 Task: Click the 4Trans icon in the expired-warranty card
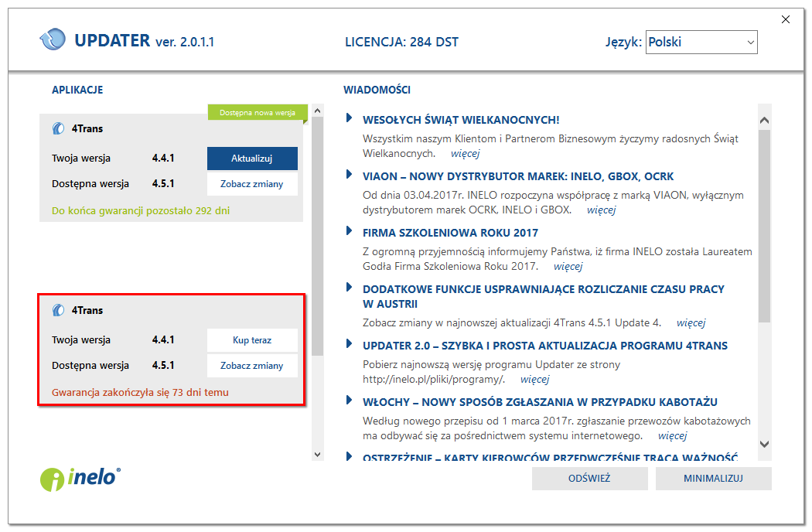coord(59,310)
